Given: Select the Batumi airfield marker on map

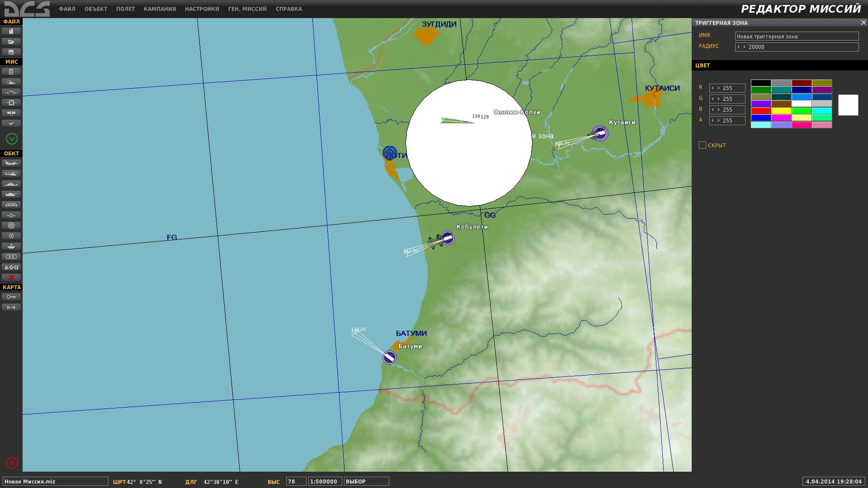Looking at the screenshot, I should point(389,357).
